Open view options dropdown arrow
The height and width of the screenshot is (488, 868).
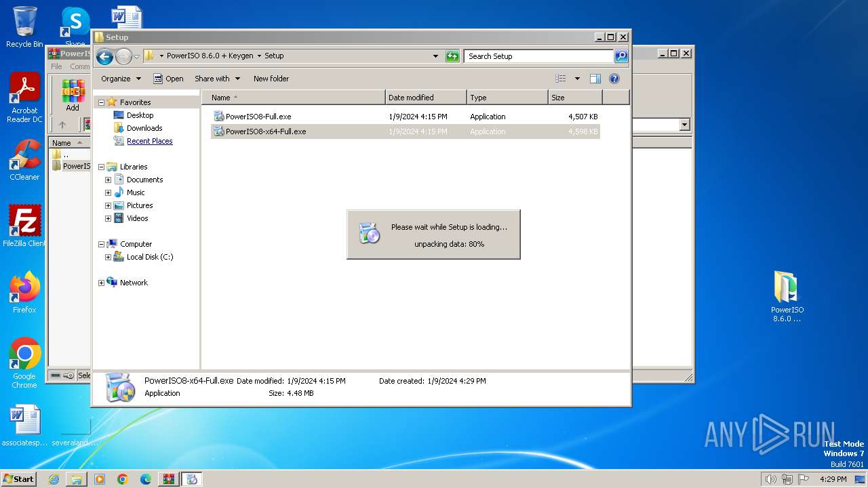578,79
